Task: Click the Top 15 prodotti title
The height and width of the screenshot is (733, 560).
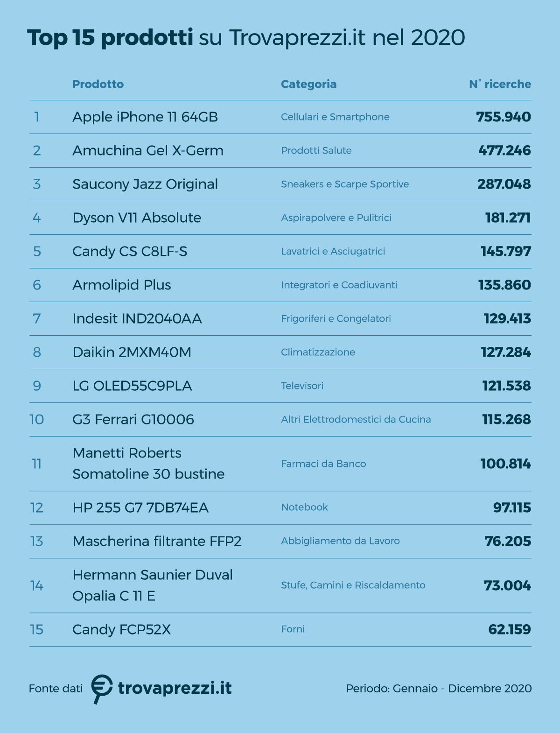Action: click(110, 38)
